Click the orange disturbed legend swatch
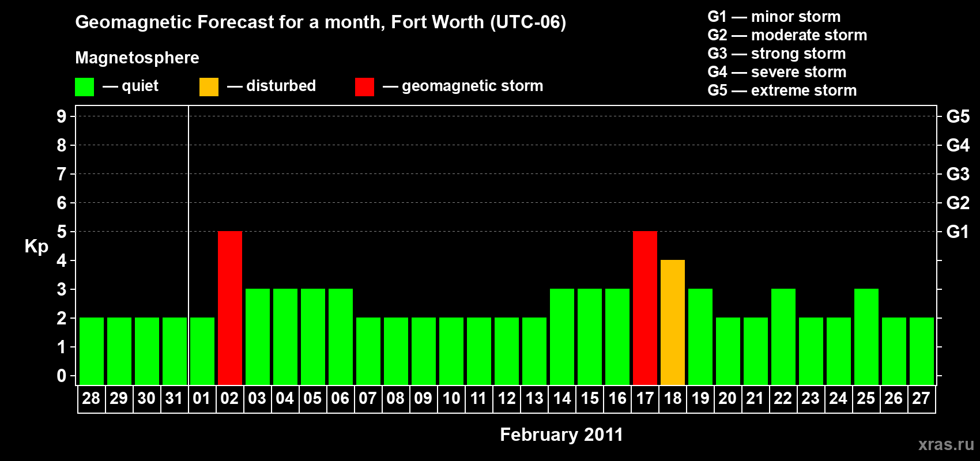980x461 pixels. point(209,87)
